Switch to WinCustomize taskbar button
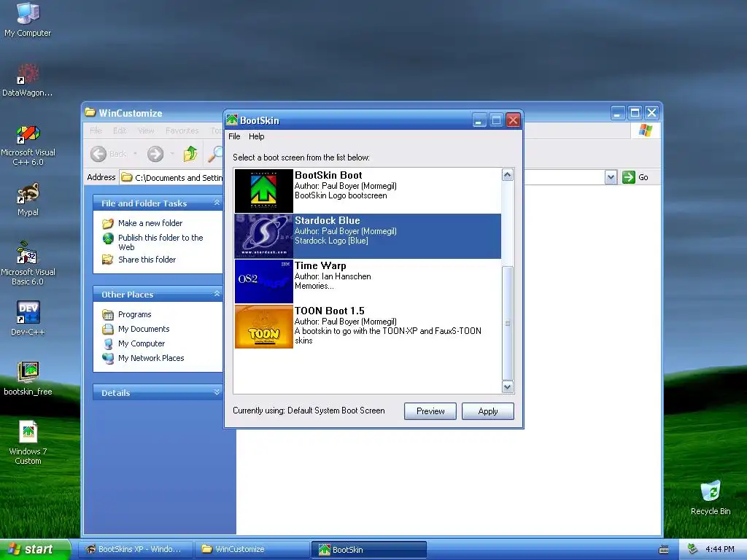 (x=252, y=549)
